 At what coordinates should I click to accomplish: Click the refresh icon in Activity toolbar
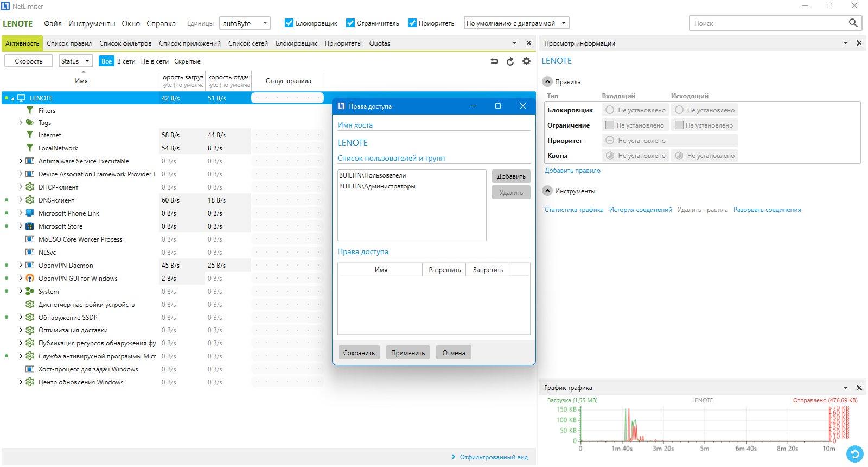(x=510, y=61)
